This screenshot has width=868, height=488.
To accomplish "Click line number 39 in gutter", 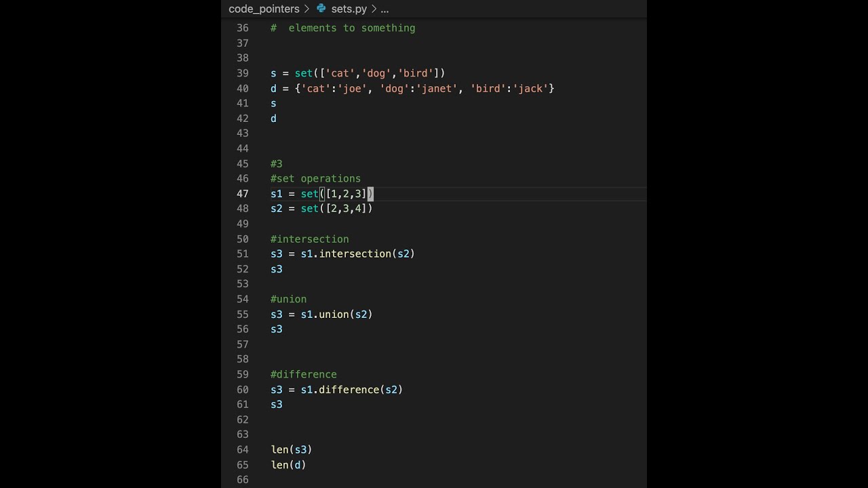I will (243, 73).
